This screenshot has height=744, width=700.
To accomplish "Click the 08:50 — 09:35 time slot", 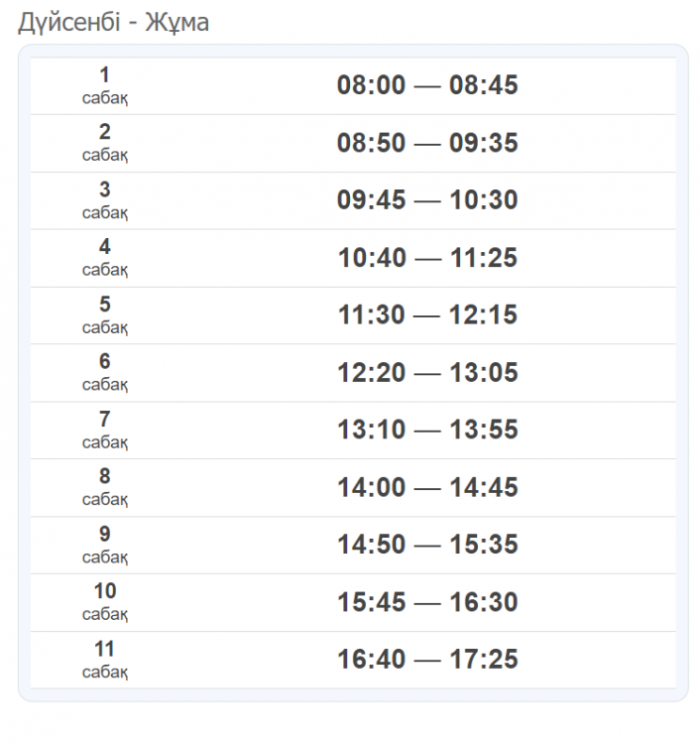I will [427, 143].
